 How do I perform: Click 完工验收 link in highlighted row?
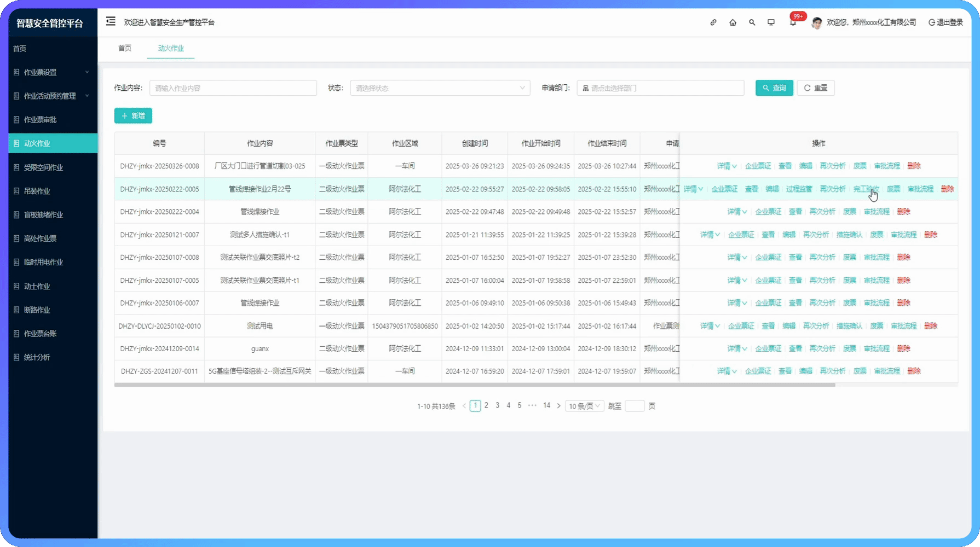tap(866, 189)
